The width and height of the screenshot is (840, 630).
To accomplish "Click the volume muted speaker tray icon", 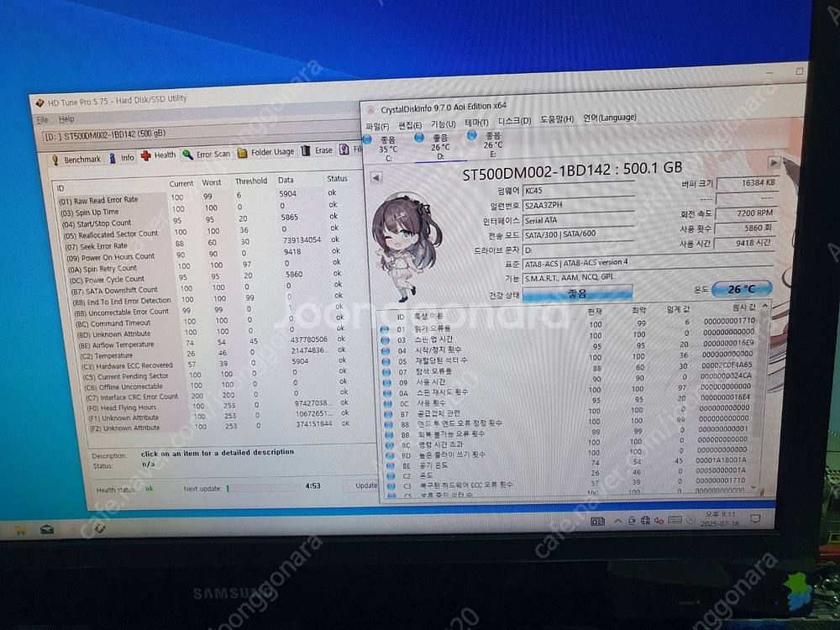I will pos(659,520).
